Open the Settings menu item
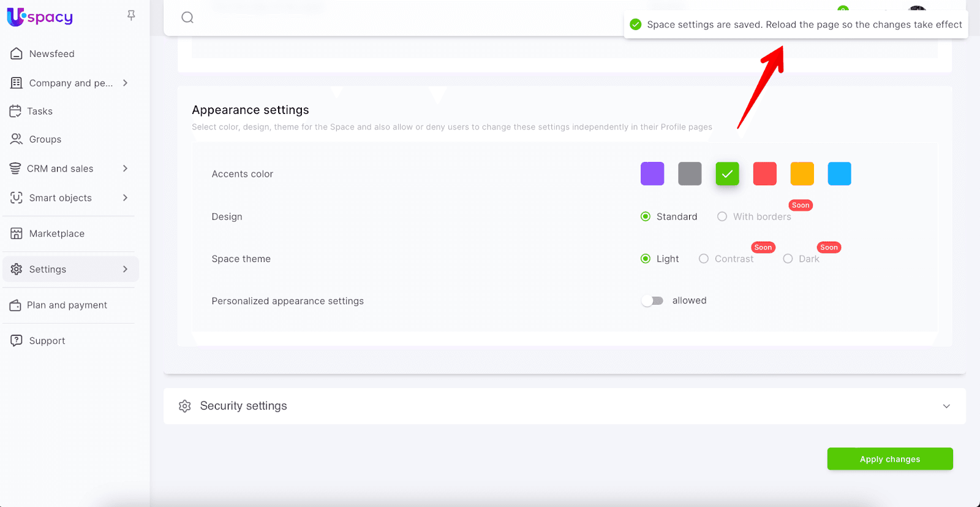 [48, 269]
